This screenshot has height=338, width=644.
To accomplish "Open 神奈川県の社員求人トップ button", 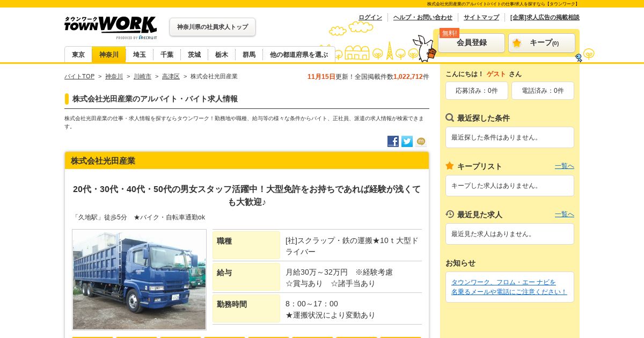I will coord(213,27).
